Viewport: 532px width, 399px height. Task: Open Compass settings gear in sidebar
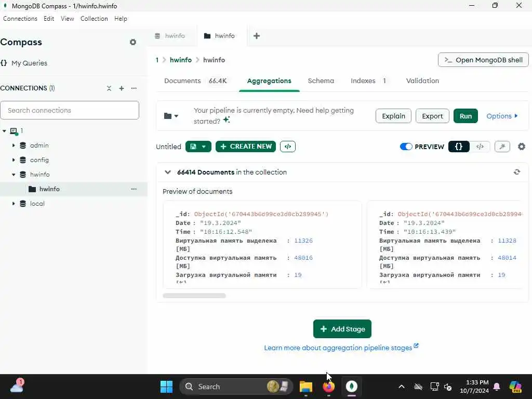[x=133, y=42]
